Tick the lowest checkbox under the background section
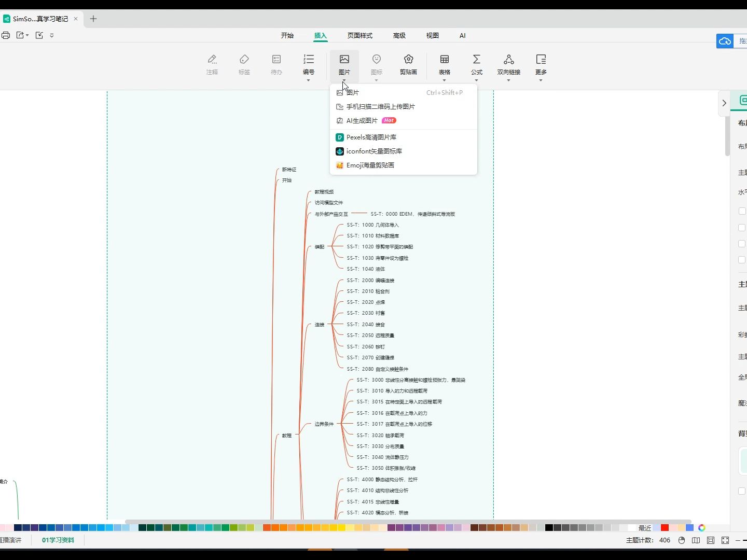 tap(742, 491)
